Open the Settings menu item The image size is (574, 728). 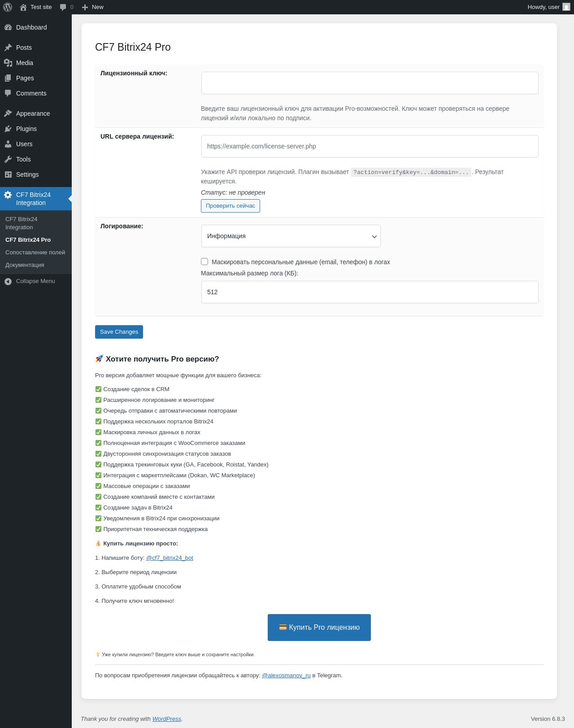point(36,174)
